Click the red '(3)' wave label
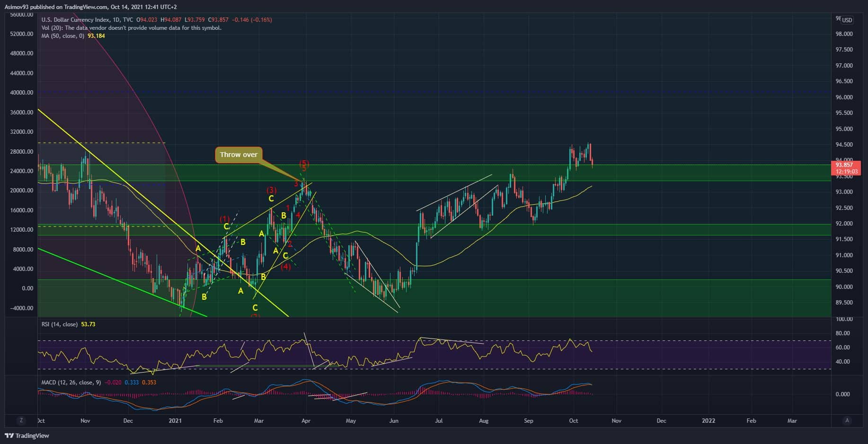868x444 pixels. 271,190
